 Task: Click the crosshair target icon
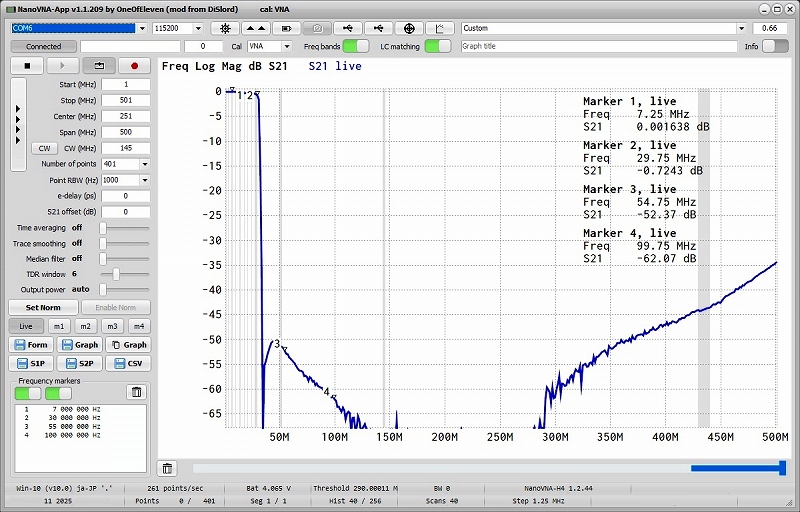[408, 28]
